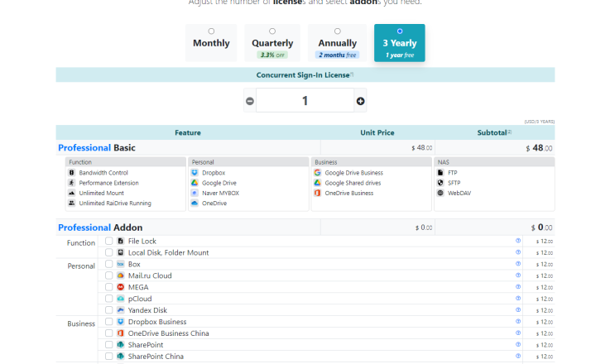Image resolution: width=615 pixels, height=364 pixels.
Task: Increase license count with plus button
Action: (x=360, y=101)
